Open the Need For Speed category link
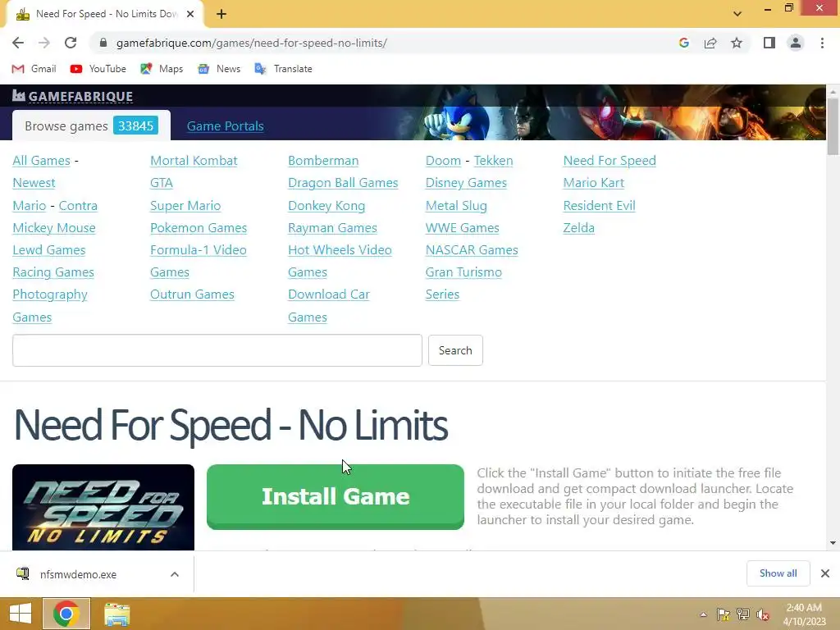The width and height of the screenshot is (840, 630). (x=609, y=161)
